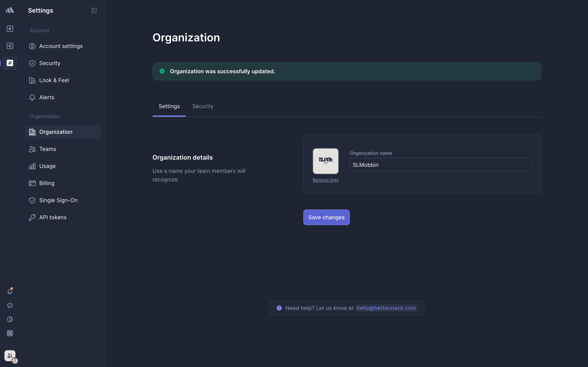Open the lightning bolt Uptime icon
The image size is (588, 367).
pos(10,29)
